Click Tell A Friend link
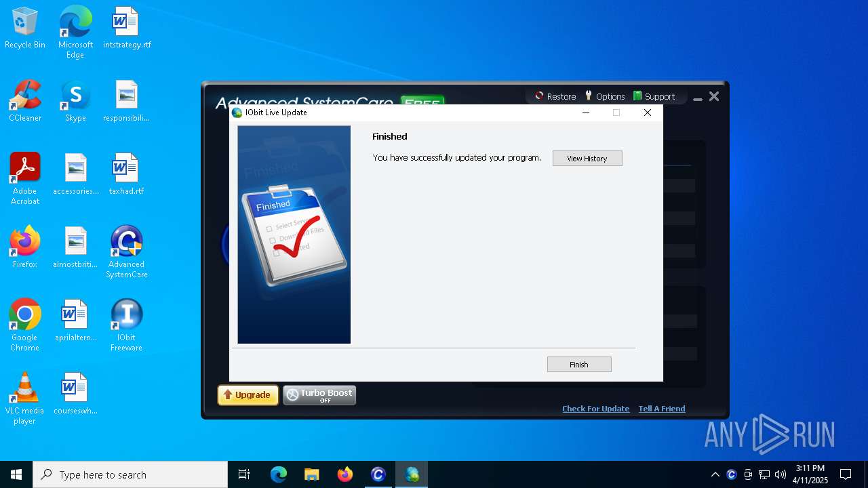 point(662,409)
